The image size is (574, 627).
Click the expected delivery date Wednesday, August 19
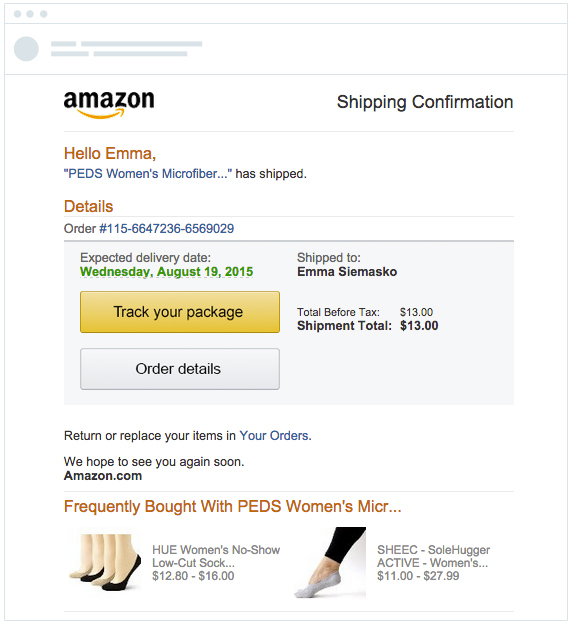tap(166, 272)
